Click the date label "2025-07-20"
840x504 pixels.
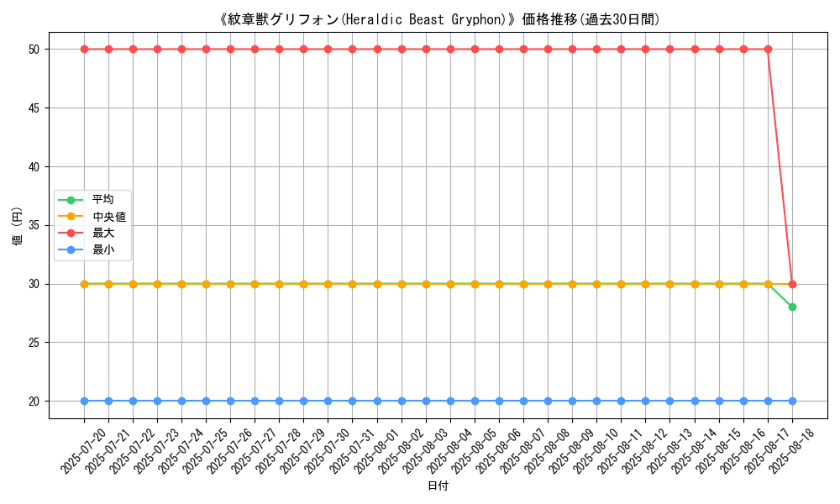(x=82, y=452)
